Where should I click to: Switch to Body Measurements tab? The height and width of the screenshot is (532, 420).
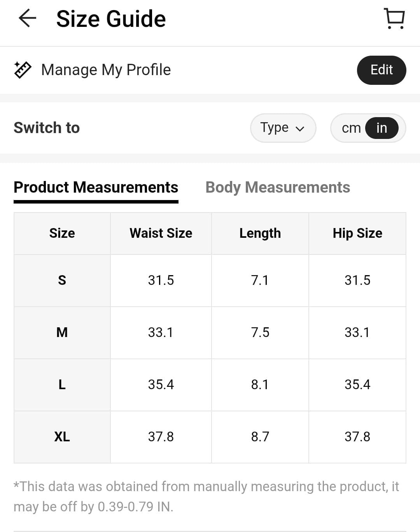278,187
